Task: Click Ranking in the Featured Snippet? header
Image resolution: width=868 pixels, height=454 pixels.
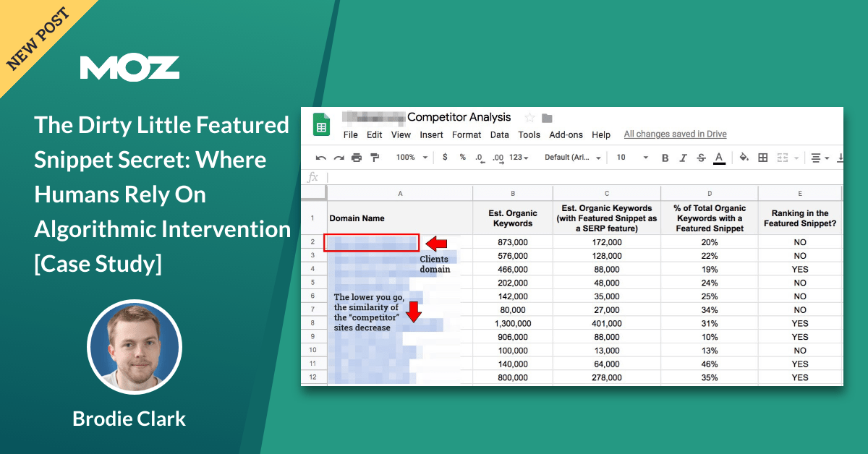Action: coord(800,218)
